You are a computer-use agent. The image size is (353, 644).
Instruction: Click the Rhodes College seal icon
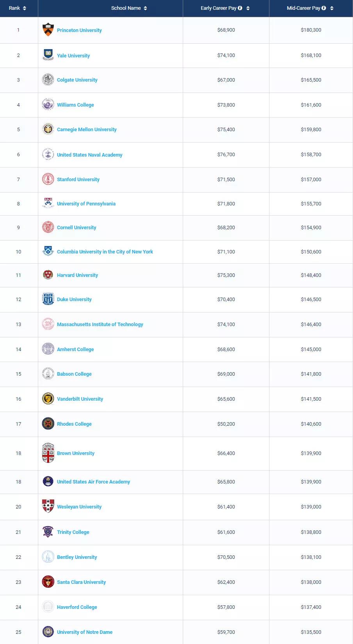pyautogui.click(x=48, y=423)
